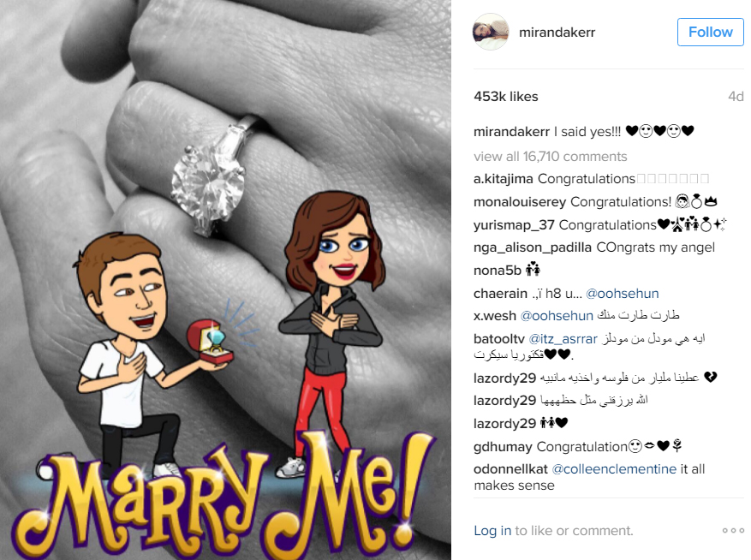The height and width of the screenshot is (560, 751).
Task: Open the @colleenclementine mention link
Action: (x=614, y=468)
